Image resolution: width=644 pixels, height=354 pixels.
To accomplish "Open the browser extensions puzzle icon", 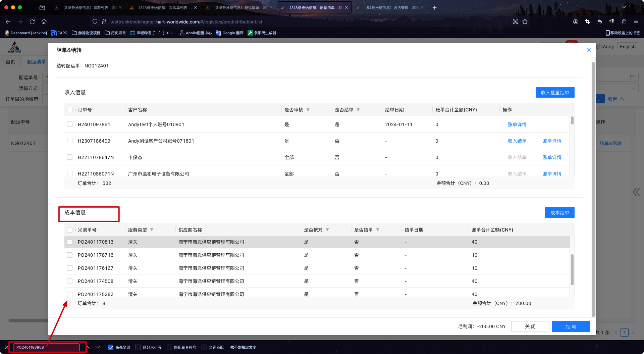I will pyautogui.click(x=624, y=22).
